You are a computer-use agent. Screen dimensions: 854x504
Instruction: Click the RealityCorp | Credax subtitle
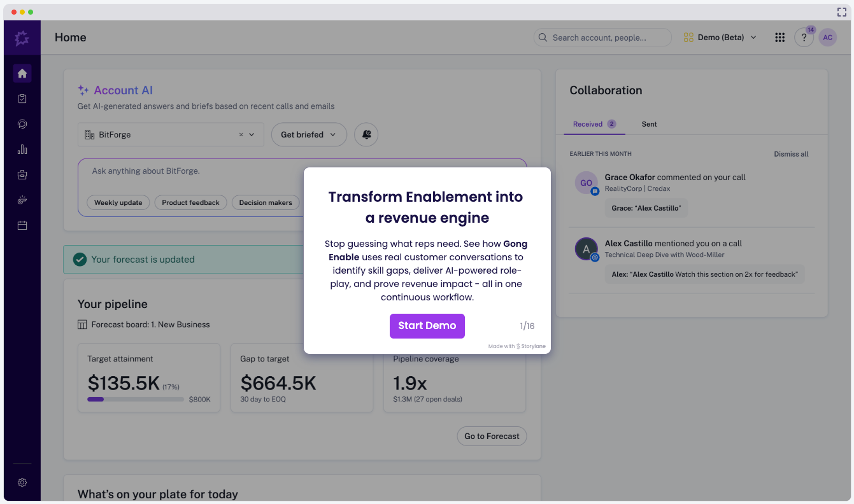637,188
